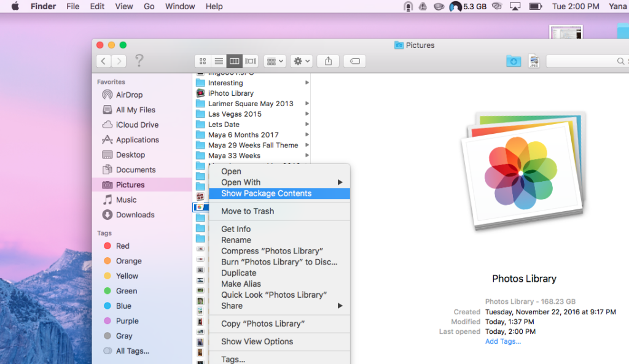The width and height of the screenshot is (629, 364).
Task: Click the blue downloads folder toolbar icon
Action: tap(514, 61)
